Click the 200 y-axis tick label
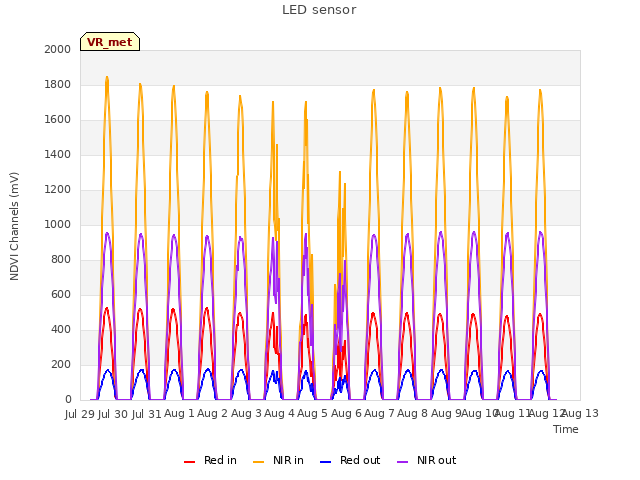The width and height of the screenshot is (640, 480). [61, 364]
